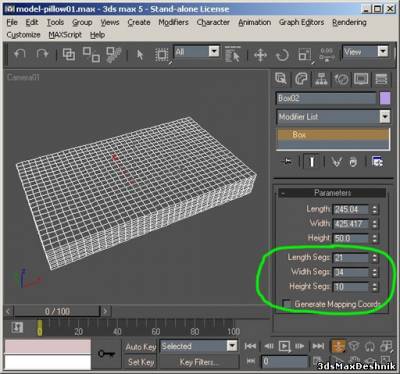This screenshot has height=374, width=400.
Task: Click the Pin Stack icon
Action: 287,162
